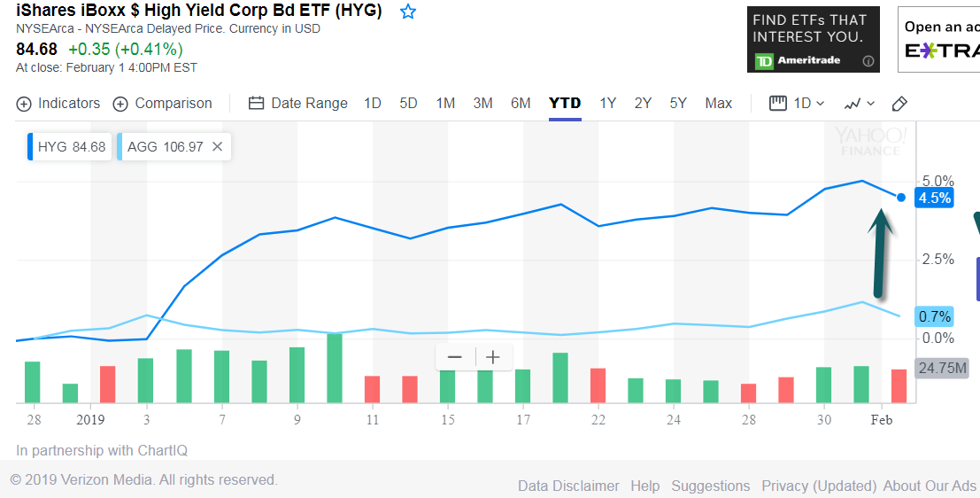Screen dimensions: 980x498
Task: Click the price 84.68 in header
Action: [36, 49]
